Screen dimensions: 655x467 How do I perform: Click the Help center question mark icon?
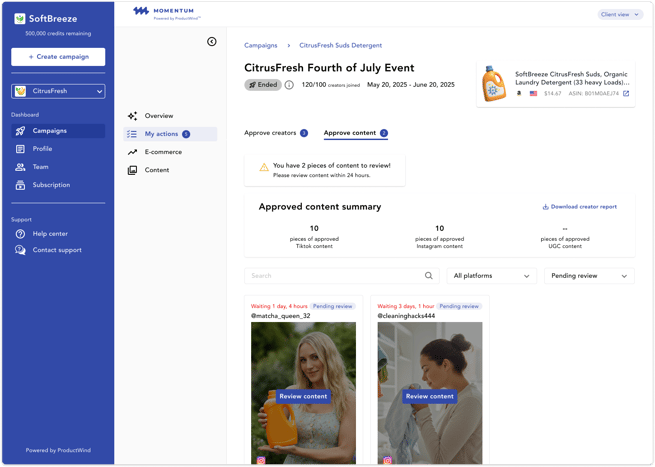pyautogui.click(x=20, y=234)
